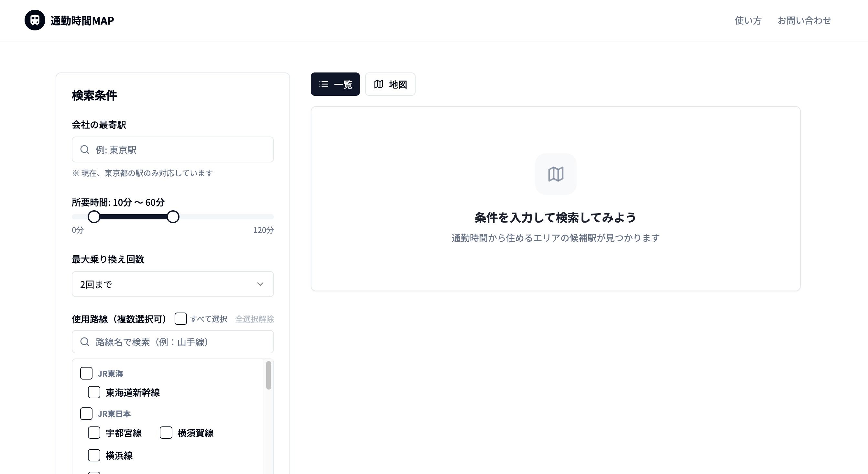868x474 pixels.
Task: Toggle the JR東海 group checkbox
Action: click(86, 373)
